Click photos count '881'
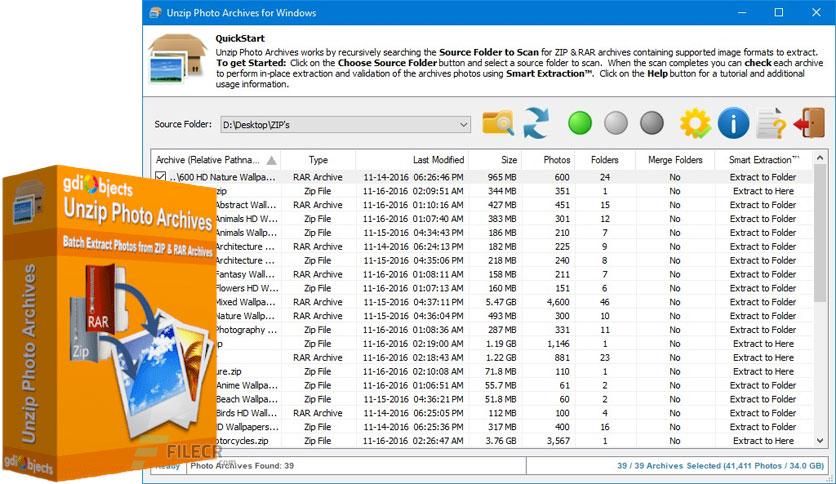This screenshot has width=836, height=484. [562, 358]
